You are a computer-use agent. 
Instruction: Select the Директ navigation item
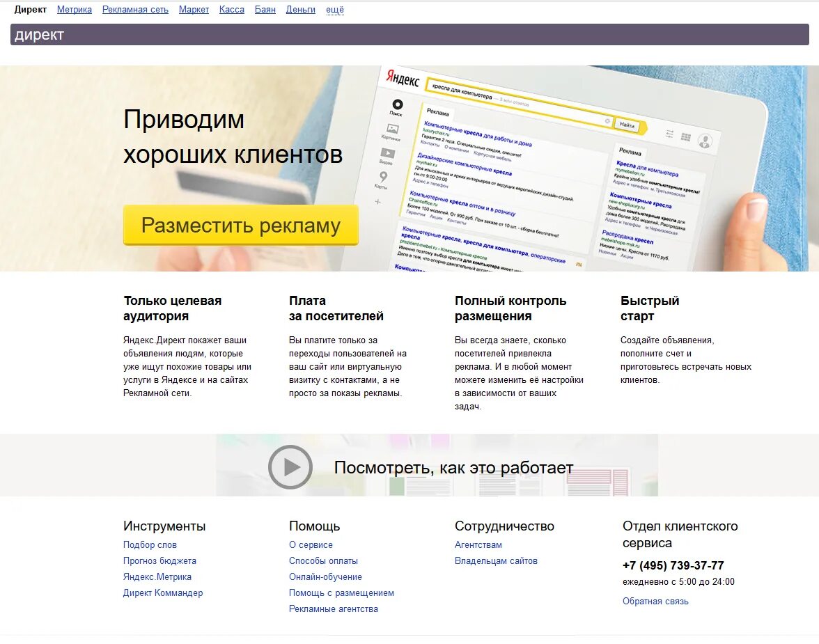pos(31,10)
